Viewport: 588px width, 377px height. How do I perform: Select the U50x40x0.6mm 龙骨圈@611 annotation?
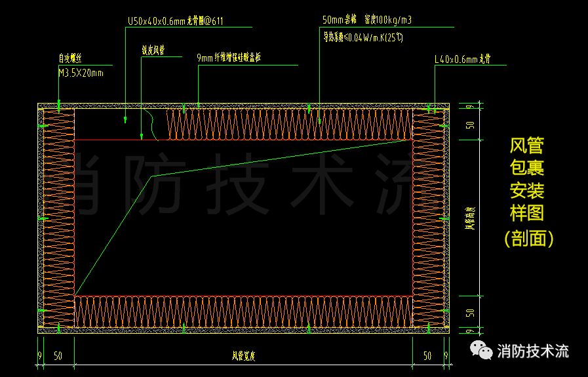click(x=175, y=21)
